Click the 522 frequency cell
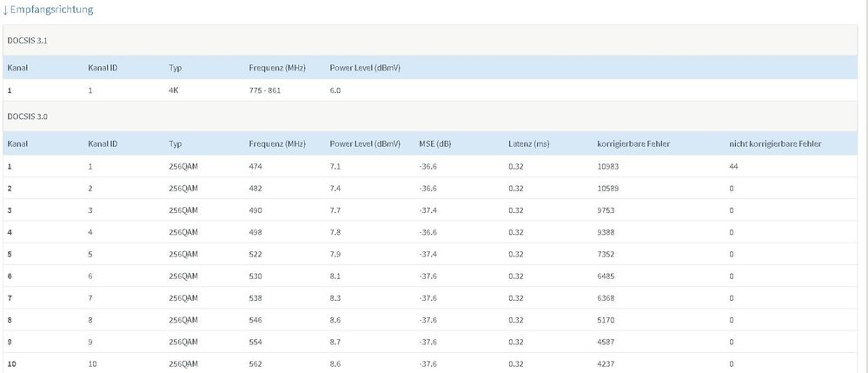 point(255,255)
